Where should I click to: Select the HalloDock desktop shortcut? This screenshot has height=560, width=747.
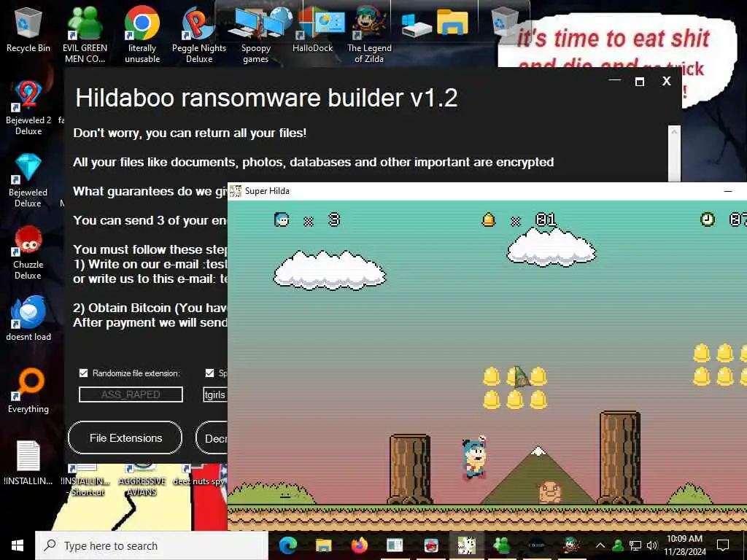(312, 29)
